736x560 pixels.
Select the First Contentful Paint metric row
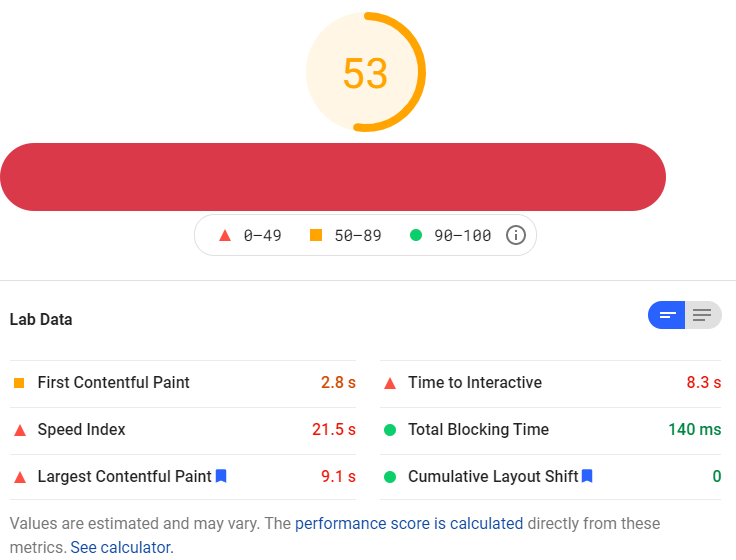pos(183,383)
